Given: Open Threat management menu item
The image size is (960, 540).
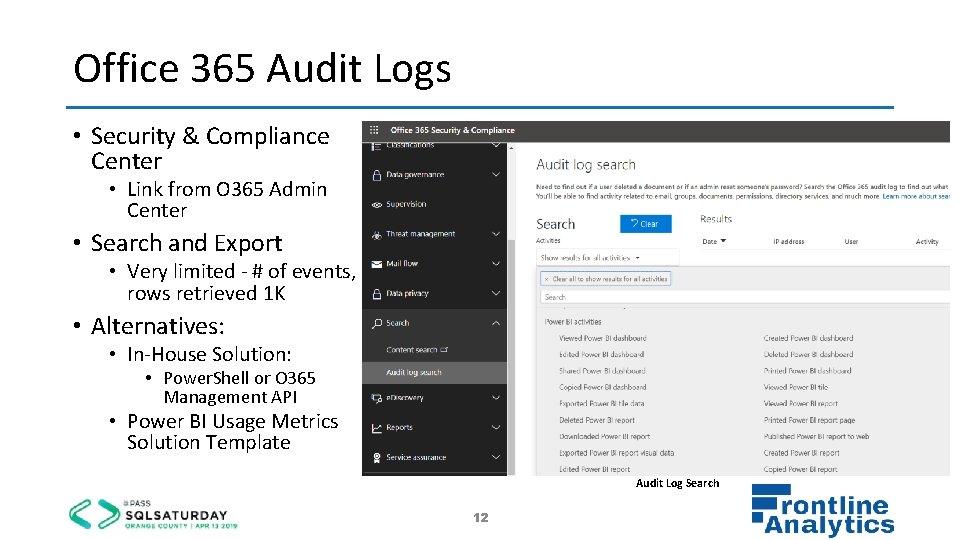Looking at the screenshot, I should point(421,234).
